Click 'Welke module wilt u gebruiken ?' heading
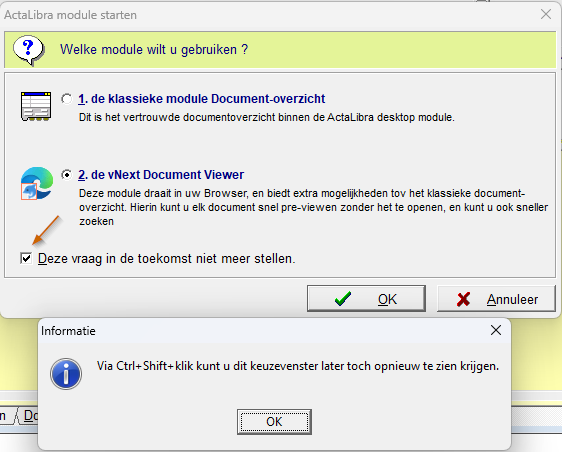The height and width of the screenshot is (452, 562). (x=154, y=49)
